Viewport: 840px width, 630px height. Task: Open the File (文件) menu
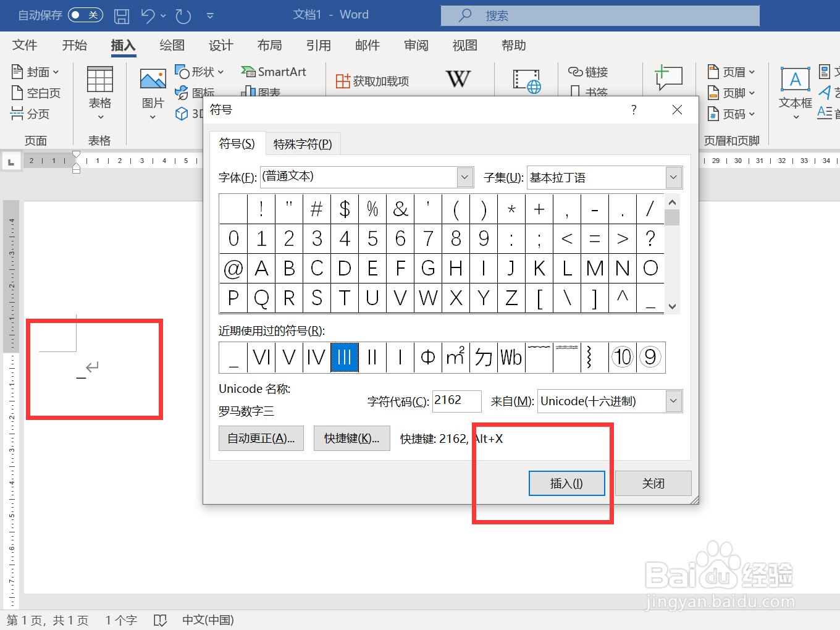pos(25,45)
